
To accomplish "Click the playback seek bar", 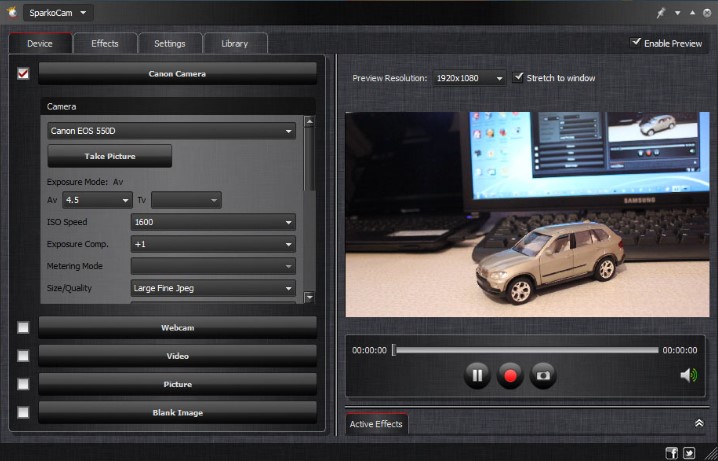I will [x=527, y=350].
